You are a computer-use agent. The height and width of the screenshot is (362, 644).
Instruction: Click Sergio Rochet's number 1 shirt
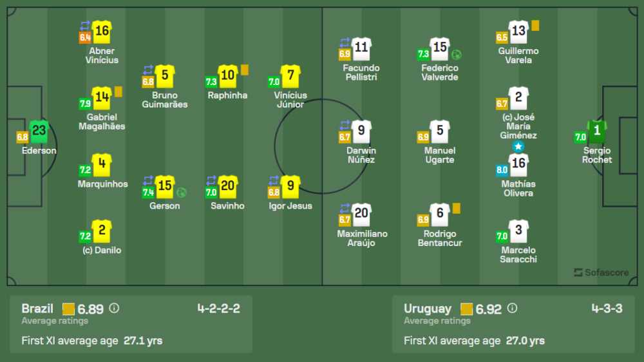[x=597, y=131]
